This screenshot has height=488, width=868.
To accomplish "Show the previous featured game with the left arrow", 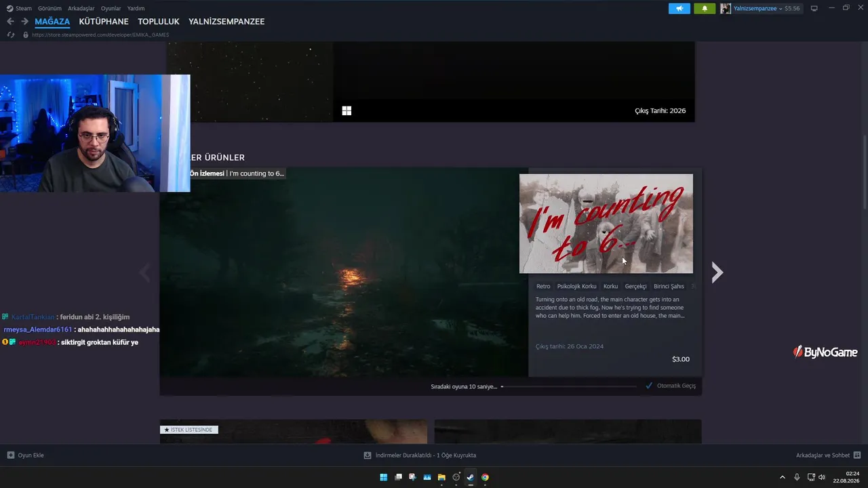I will 144,272.
